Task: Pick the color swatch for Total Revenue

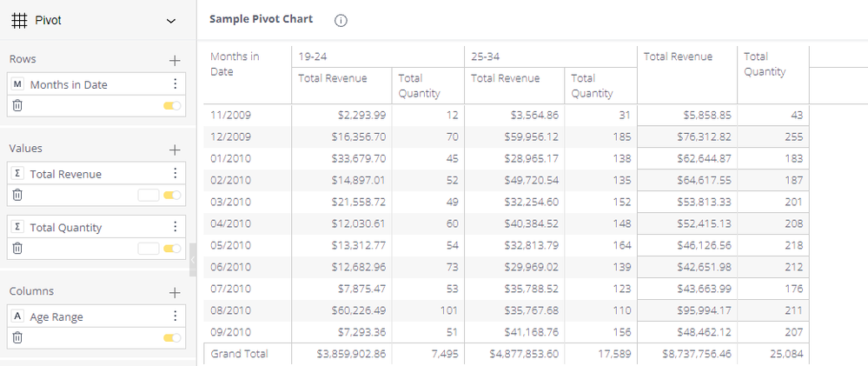Action: coord(148,196)
